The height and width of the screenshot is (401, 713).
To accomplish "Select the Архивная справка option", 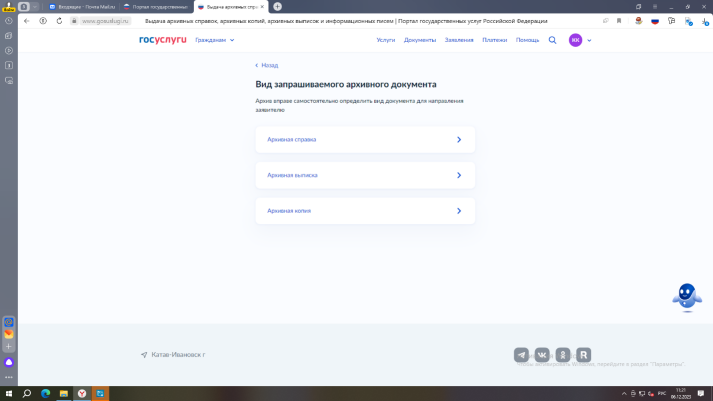I will pyautogui.click(x=365, y=140).
